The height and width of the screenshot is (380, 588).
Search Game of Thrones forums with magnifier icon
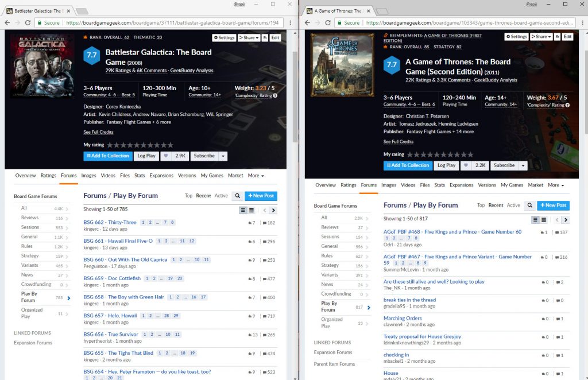click(530, 205)
